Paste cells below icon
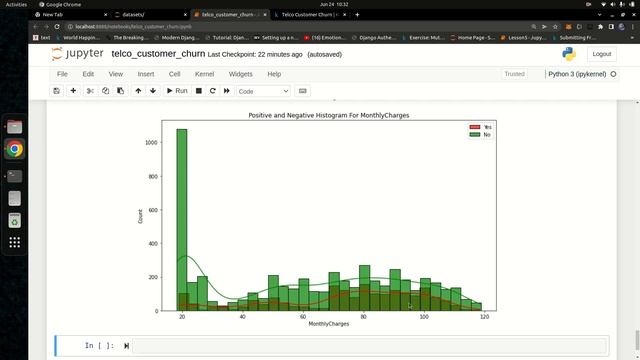This screenshot has height=360, width=640. tap(120, 91)
